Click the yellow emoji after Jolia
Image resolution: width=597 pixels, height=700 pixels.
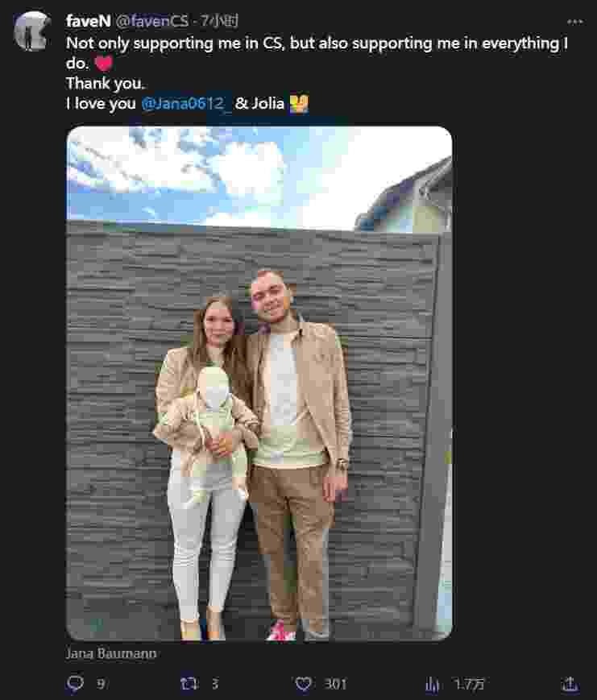299,104
